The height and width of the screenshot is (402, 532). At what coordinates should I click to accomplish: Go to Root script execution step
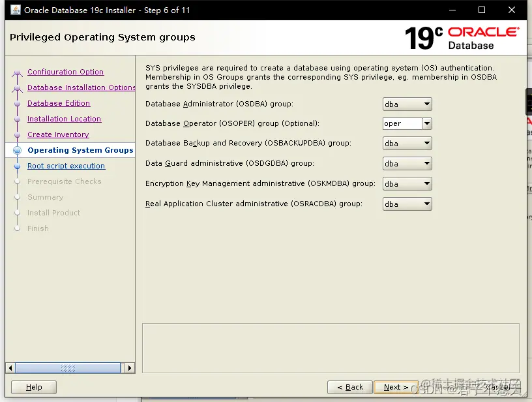pyautogui.click(x=66, y=166)
